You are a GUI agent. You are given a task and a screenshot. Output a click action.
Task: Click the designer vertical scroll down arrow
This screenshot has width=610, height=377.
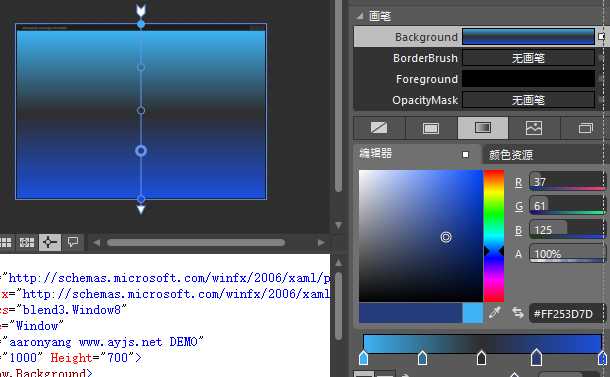[x=338, y=226]
